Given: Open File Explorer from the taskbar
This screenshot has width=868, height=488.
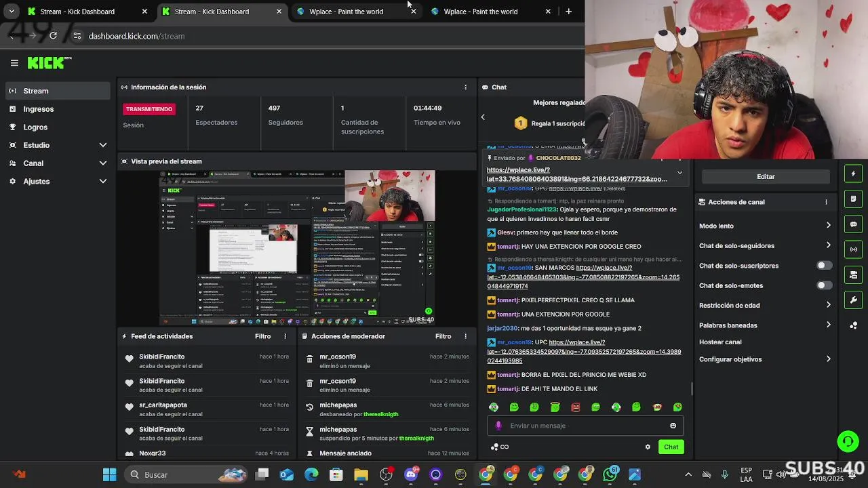Looking at the screenshot, I should pos(361,474).
